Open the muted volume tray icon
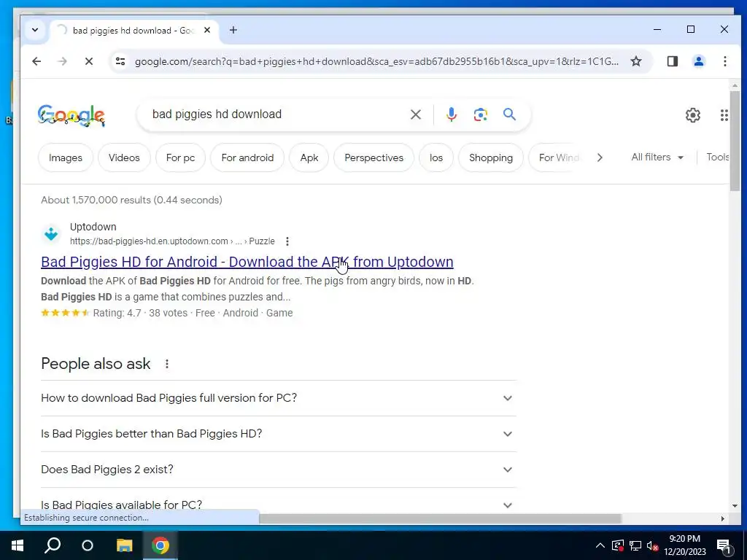 [x=652, y=545]
